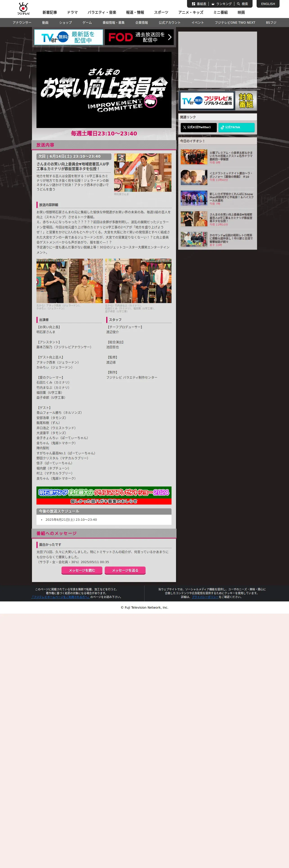Go to アナウンサー page
This screenshot has width=289, height=868.
(22, 23)
